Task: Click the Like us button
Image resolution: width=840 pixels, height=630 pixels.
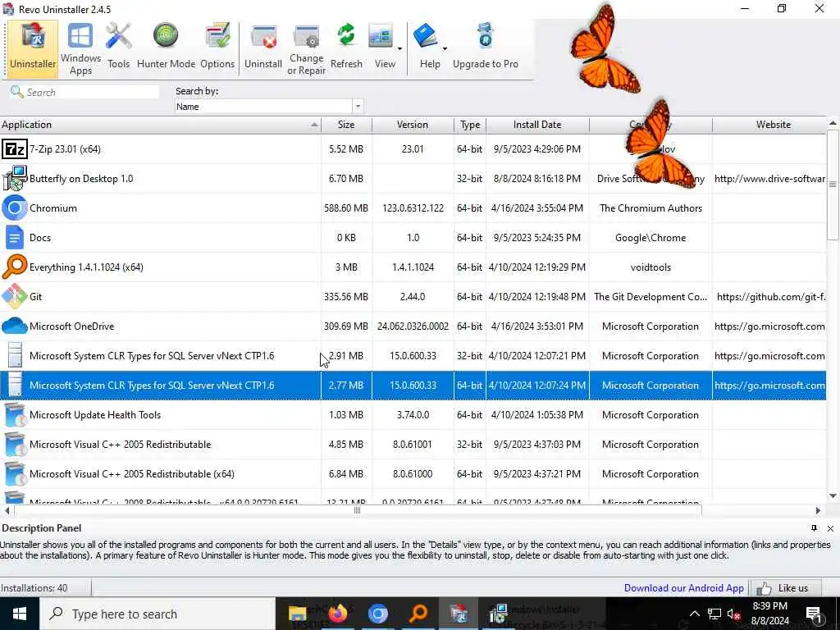Action: [x=787, y=587]
